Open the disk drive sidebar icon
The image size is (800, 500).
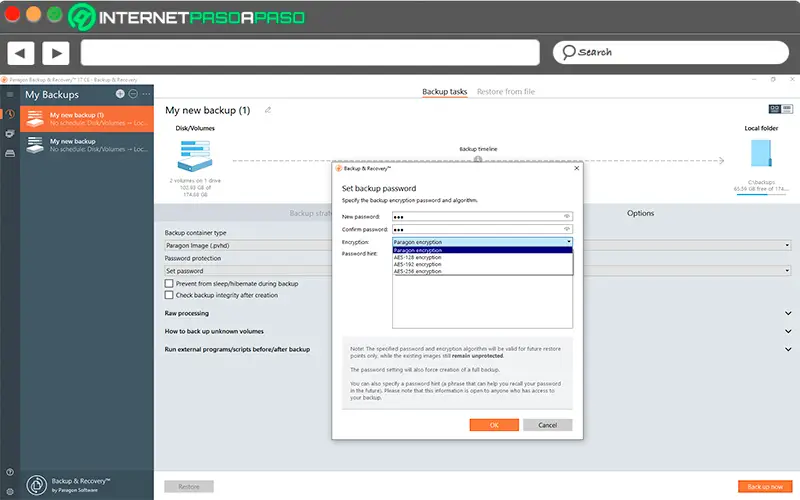point(10,153)
